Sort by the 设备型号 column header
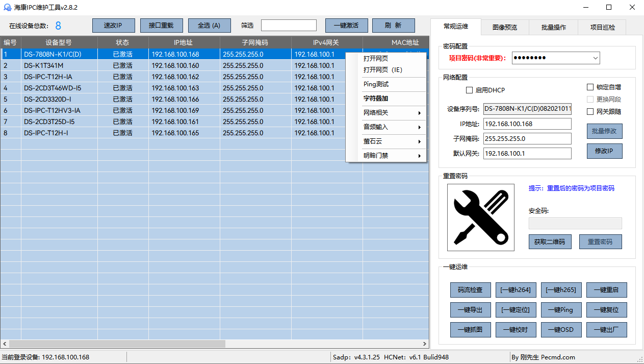This screenshot has height=364, width=644. [59, 42]
